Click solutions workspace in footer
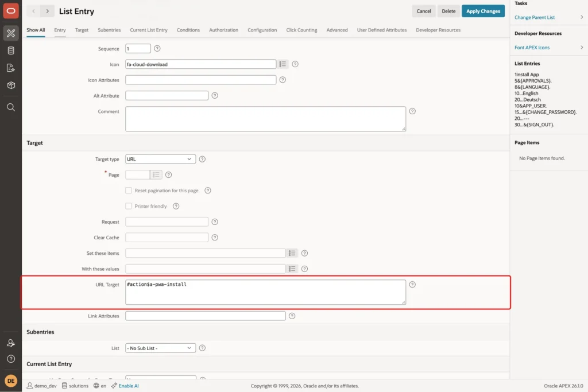The width and height of the screenshot is (588, 392). (x=75, y=386)
